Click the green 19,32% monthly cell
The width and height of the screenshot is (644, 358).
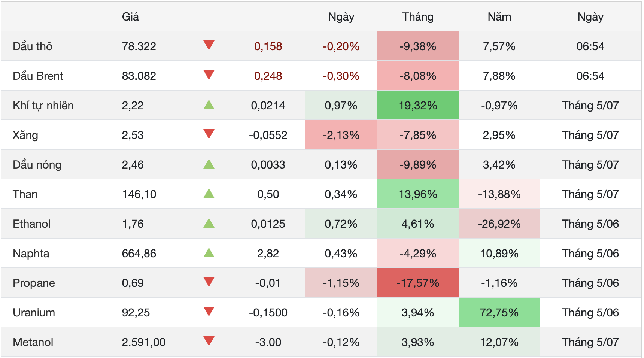point(418,105)
